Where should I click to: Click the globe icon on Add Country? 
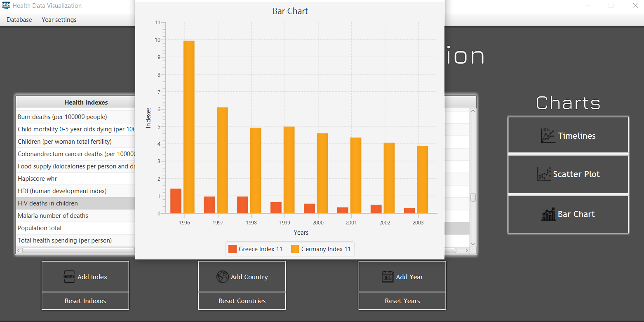223,277
